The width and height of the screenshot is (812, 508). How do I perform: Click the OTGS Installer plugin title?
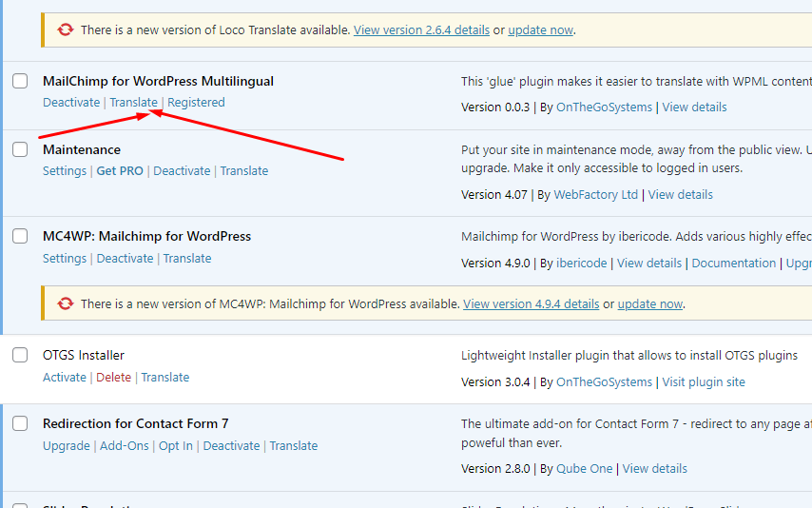[84, 356]
